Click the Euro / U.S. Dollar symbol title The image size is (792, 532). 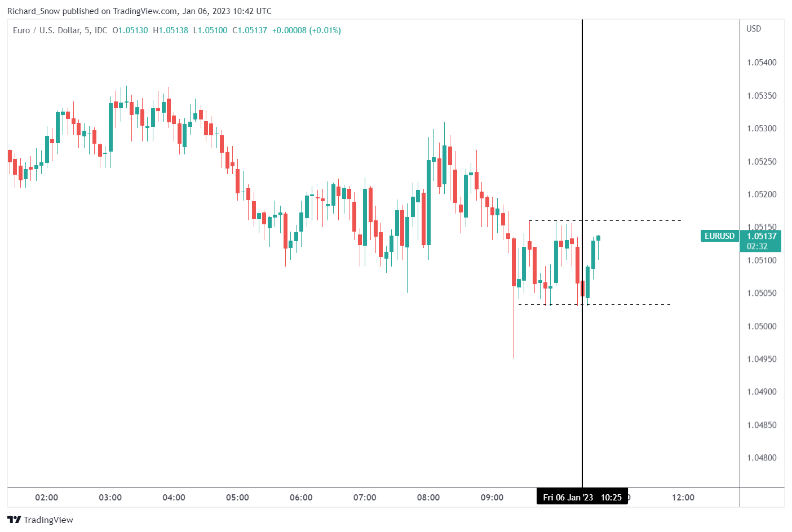click(47, 30)
